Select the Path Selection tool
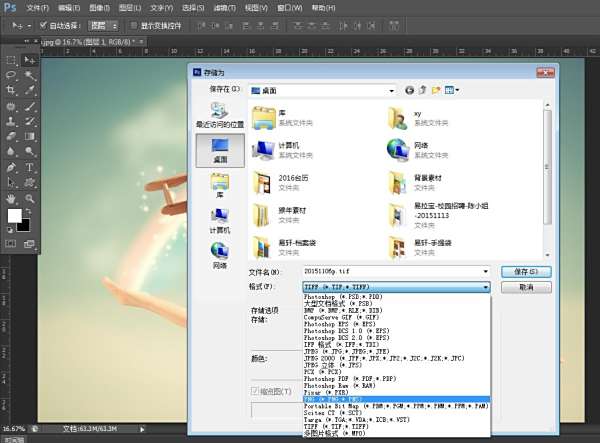The height and width of the screenshot is (443, 600). [x=11, y=182]
